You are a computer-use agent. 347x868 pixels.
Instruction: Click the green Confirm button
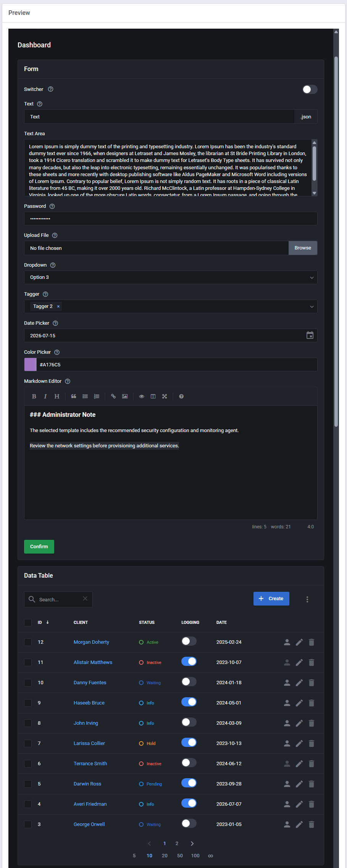(x=39, y=547)
